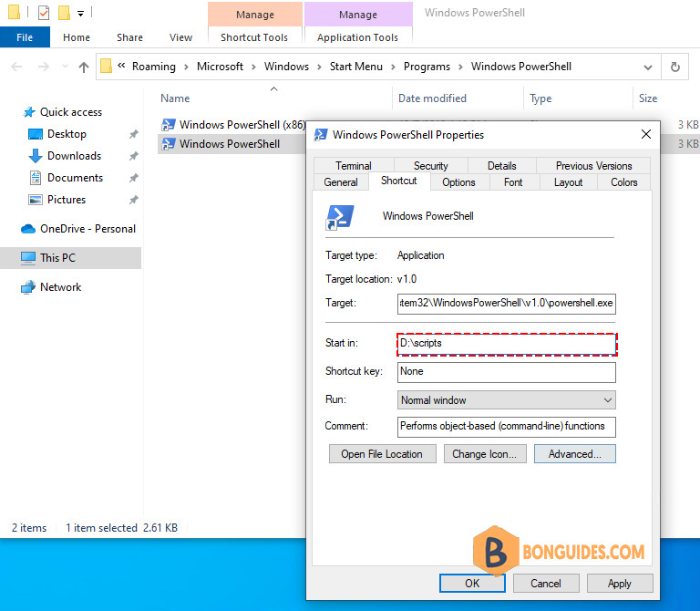Open the Customize Quick Access Toolbar arrow

pos(80,14)
